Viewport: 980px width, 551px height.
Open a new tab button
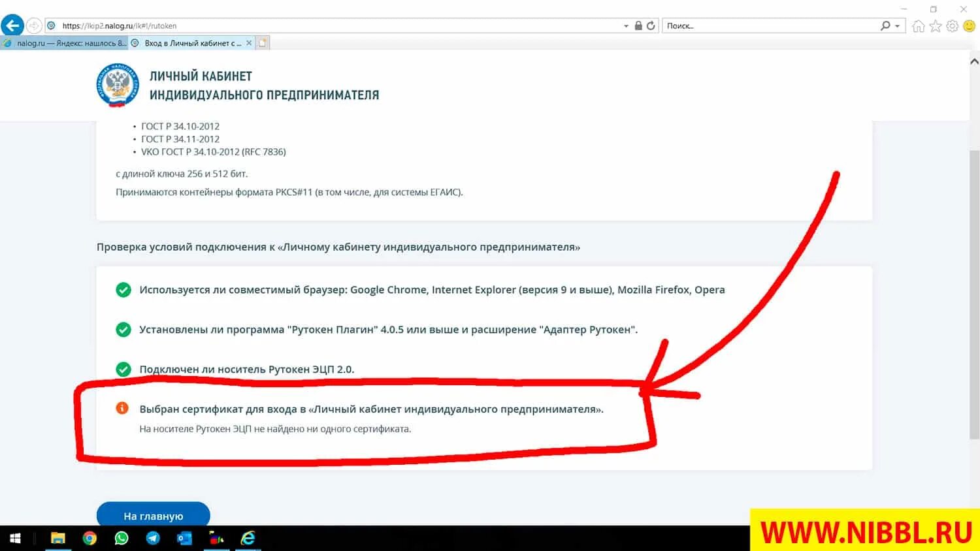(x=263, y=43)
